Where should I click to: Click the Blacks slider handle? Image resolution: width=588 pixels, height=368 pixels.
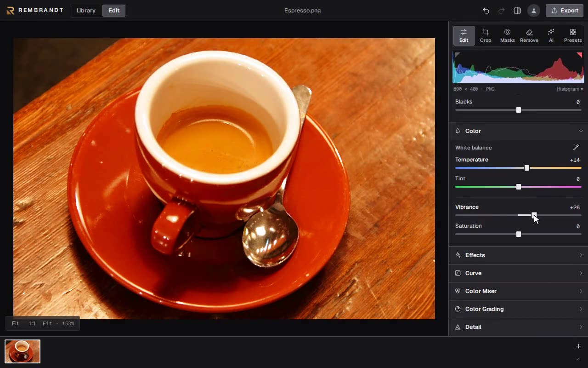click(x=519, y=110)
